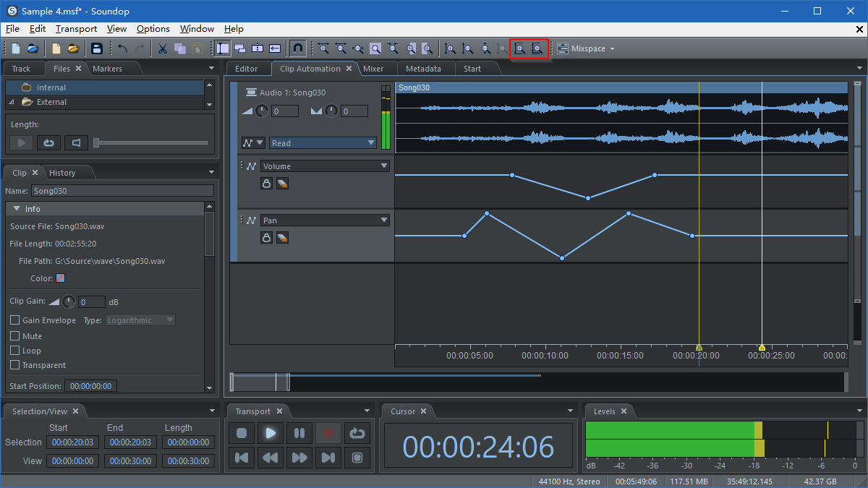Image resolution: width=868 pixels, height=488 pixels.
Task: Click the eraser icon in Pan lane
Action: click(282, 238)
